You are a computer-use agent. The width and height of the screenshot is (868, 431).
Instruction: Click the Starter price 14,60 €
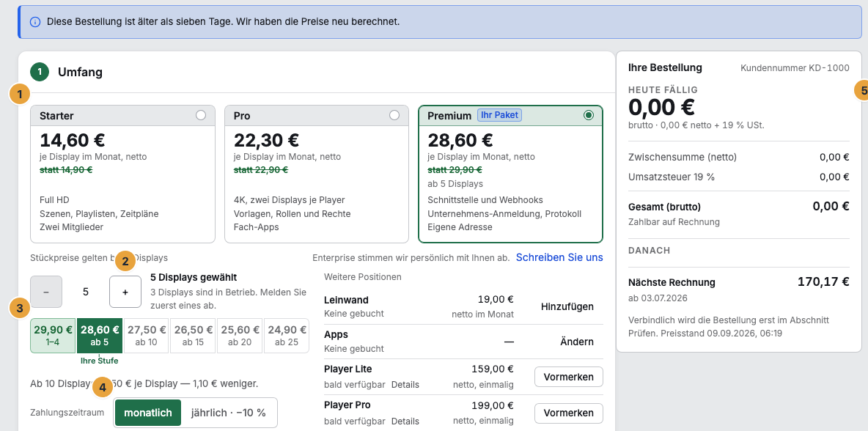[73, 140]
